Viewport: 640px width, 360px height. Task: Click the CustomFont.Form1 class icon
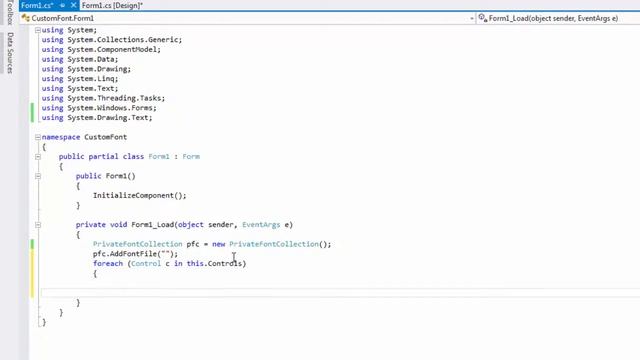coord(26,18)
